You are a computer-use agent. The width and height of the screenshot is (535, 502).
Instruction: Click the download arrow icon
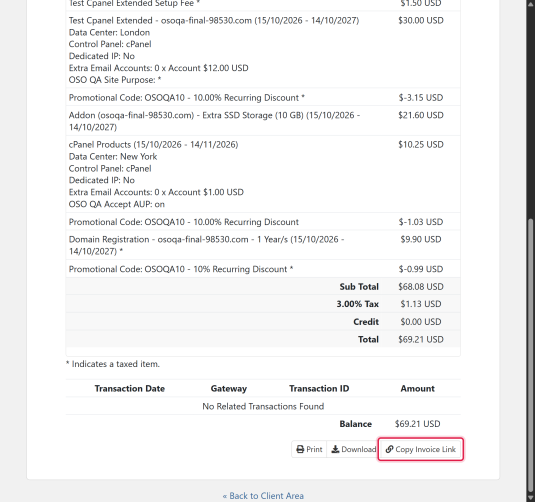(x=335, y=449)
